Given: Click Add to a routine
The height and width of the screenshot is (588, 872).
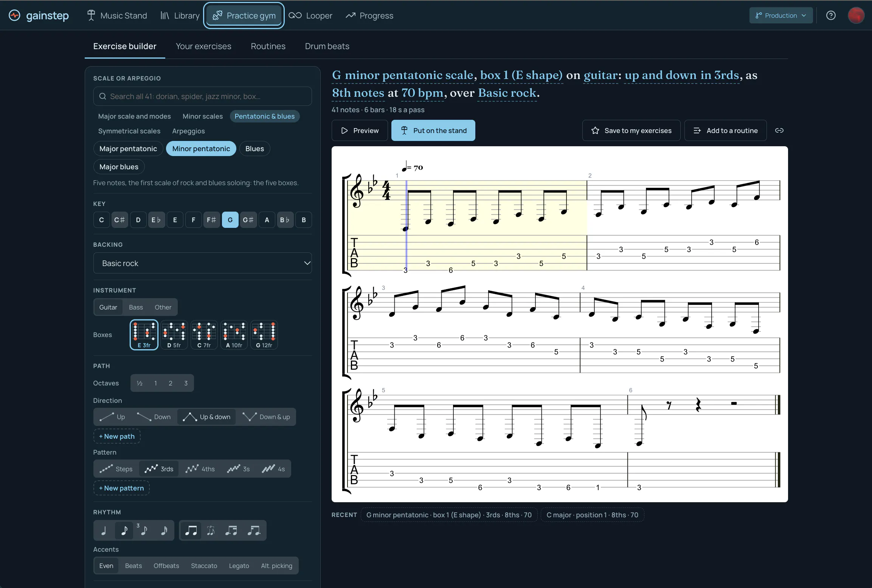Looking at the screenshot, I should (x=726, y=130).
